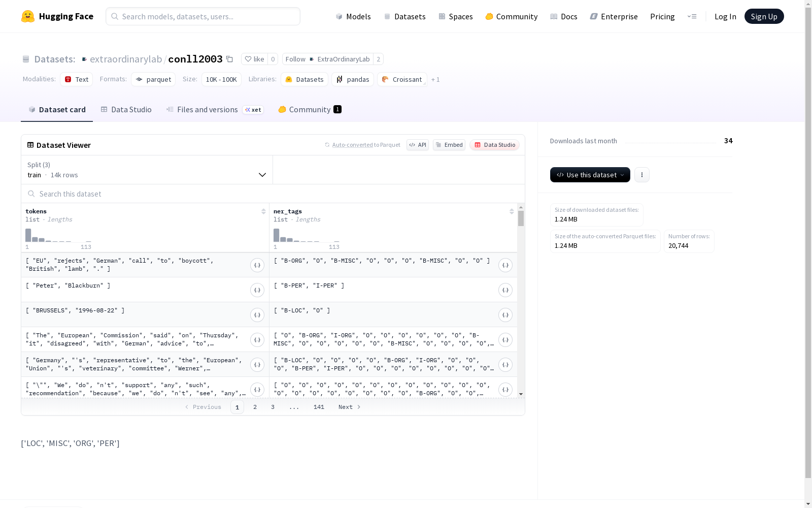Expand JSON for the EU rejects tokens row

tap(257, 265)
